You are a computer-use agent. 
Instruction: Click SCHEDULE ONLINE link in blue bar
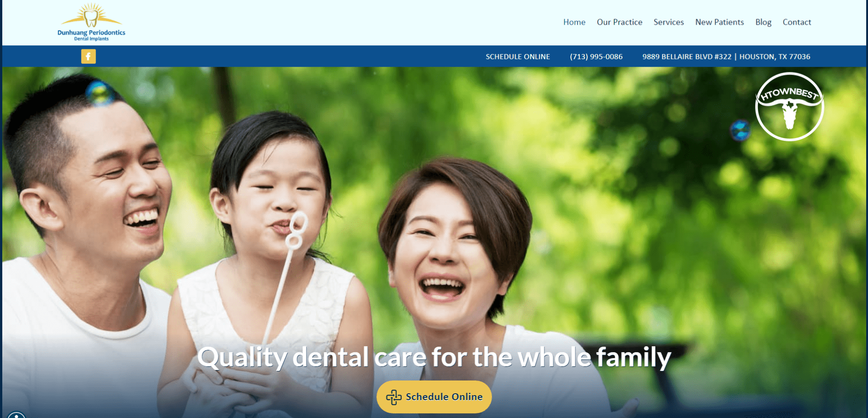point(517,57)
